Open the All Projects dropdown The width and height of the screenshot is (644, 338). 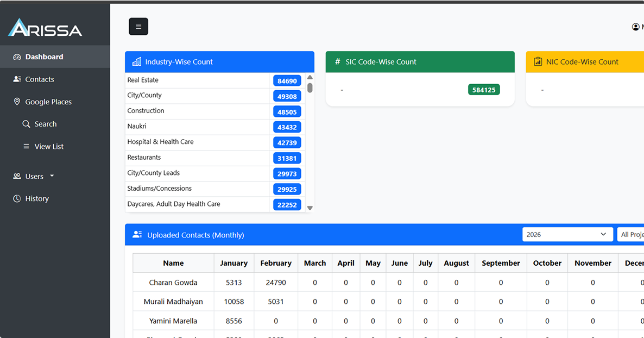[631, 234]
